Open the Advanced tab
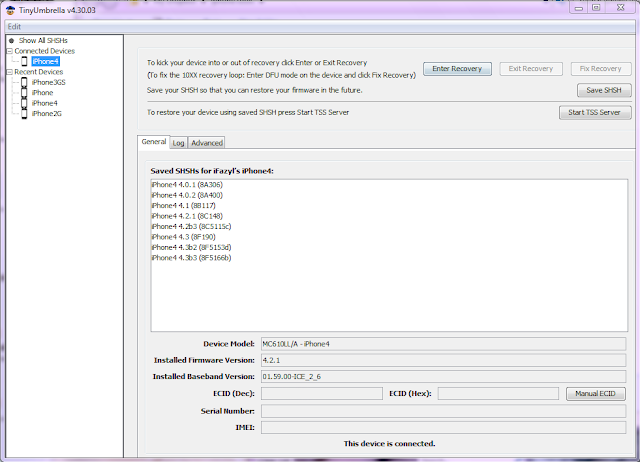This screenshot has width=640, height=462. (x=207, y=143)
